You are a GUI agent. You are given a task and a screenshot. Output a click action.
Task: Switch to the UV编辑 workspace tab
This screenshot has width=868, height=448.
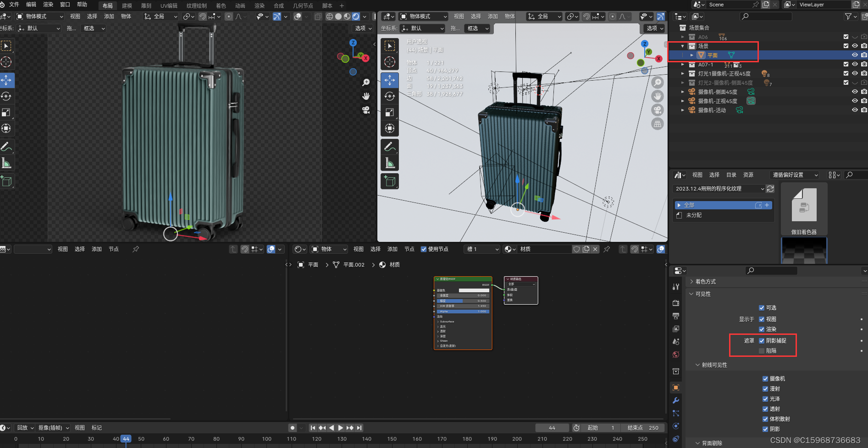(x=169, y=6)
